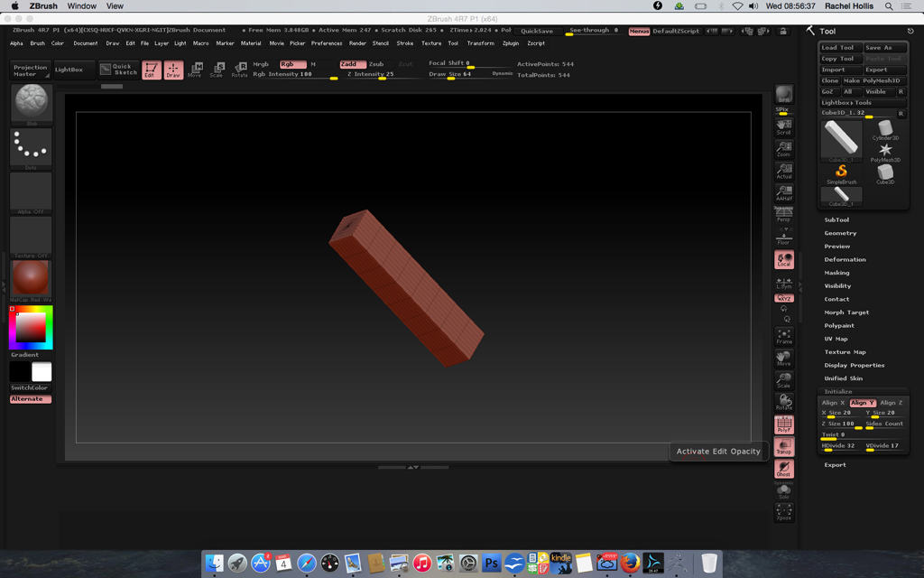Viewport: 924px width, 578px height.
Task: Expand the UV Map section
Action: click(x=836, y=340)
